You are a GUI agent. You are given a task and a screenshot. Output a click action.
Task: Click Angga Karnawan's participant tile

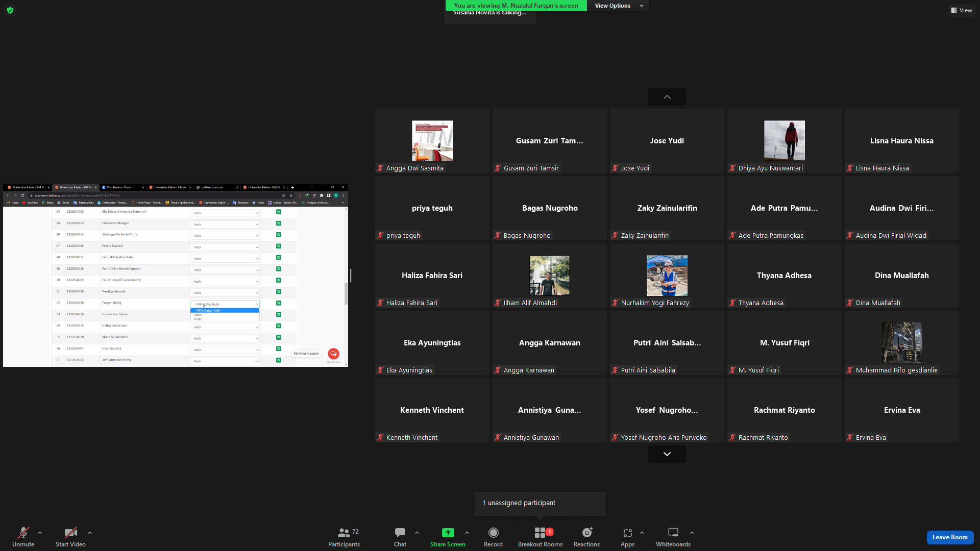coord(549,343)
